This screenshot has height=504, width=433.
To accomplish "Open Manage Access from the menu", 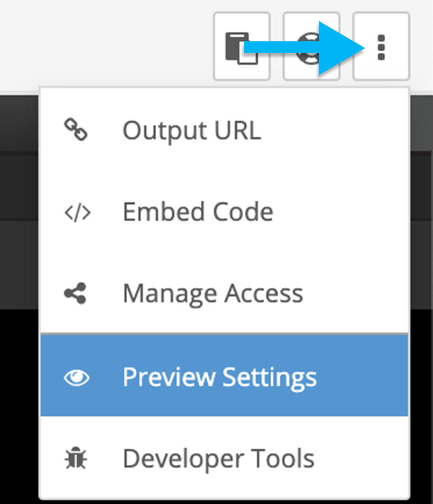I will click(224, 293).
